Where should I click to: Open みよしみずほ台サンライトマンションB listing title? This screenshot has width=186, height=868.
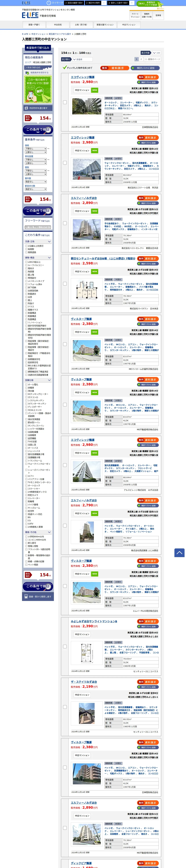(94, 621)
